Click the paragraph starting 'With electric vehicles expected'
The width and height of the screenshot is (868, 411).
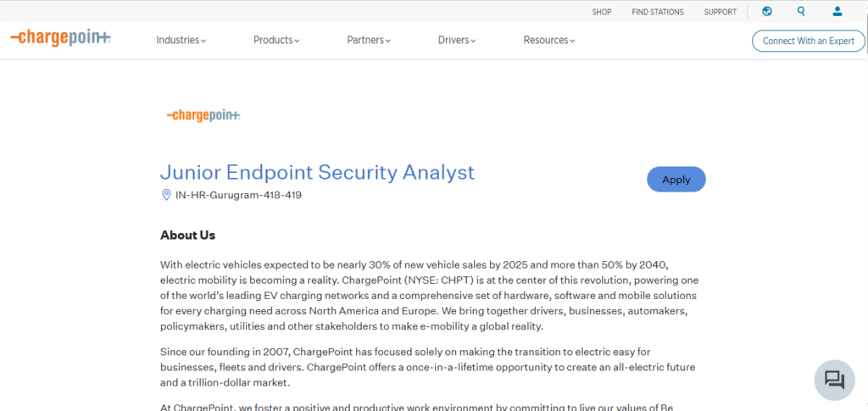pyautogui.click(x=429, y=295)
